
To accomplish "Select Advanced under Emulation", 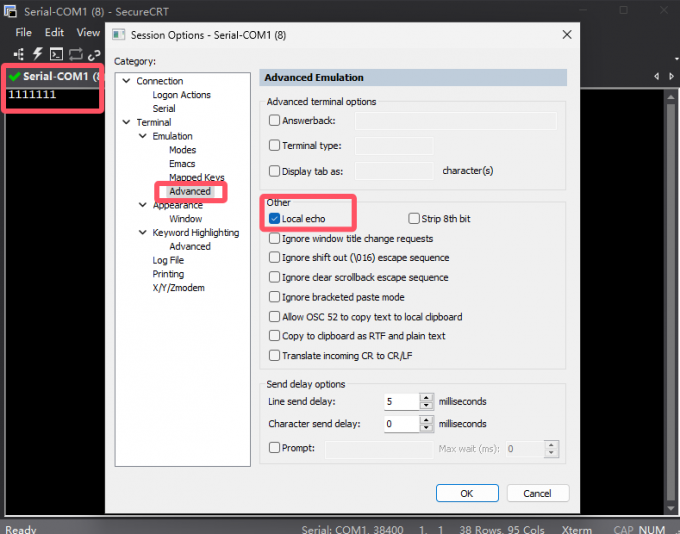I will click(x=190, y=191).
